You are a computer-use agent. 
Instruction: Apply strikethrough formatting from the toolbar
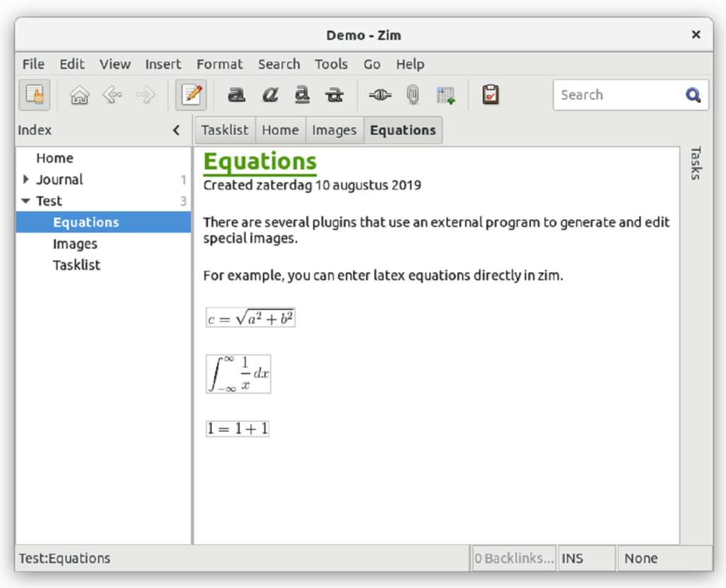click(333, 94)
